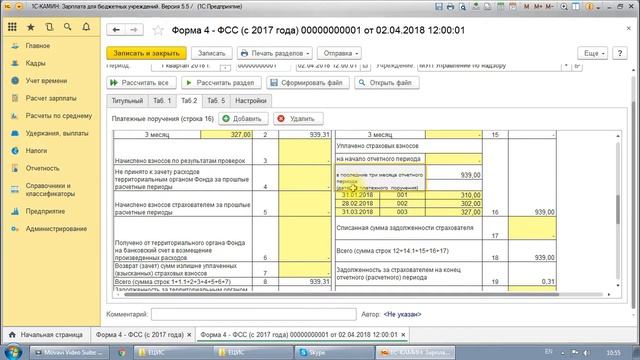Expand Отправка dropdown
Viewport: 640px width, 360px height.
340,53
